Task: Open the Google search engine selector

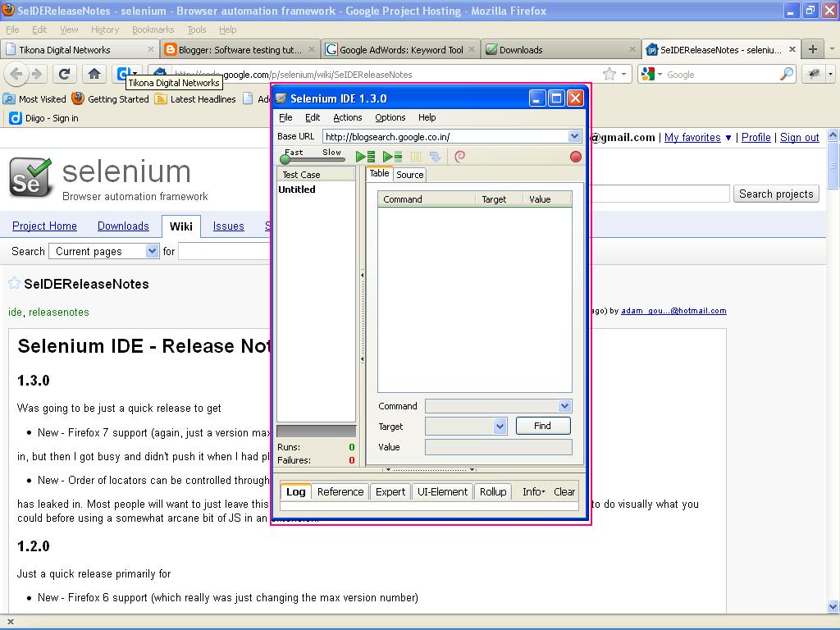Action: [x=652, y=75]
